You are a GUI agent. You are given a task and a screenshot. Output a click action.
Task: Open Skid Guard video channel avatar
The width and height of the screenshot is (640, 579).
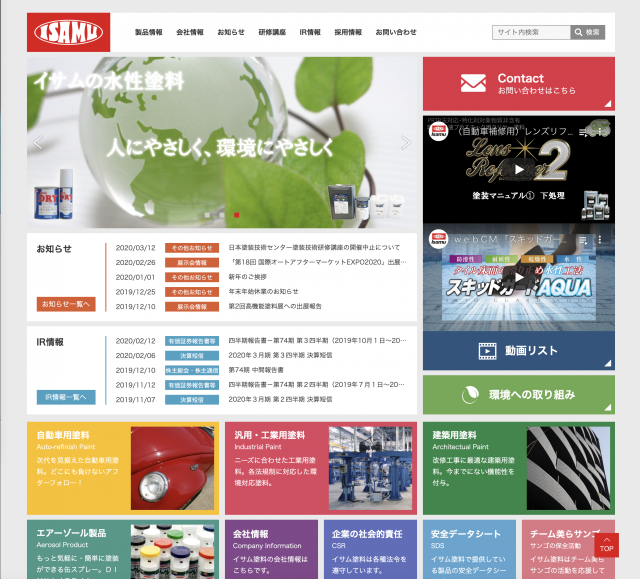click(x=439, y=239)
